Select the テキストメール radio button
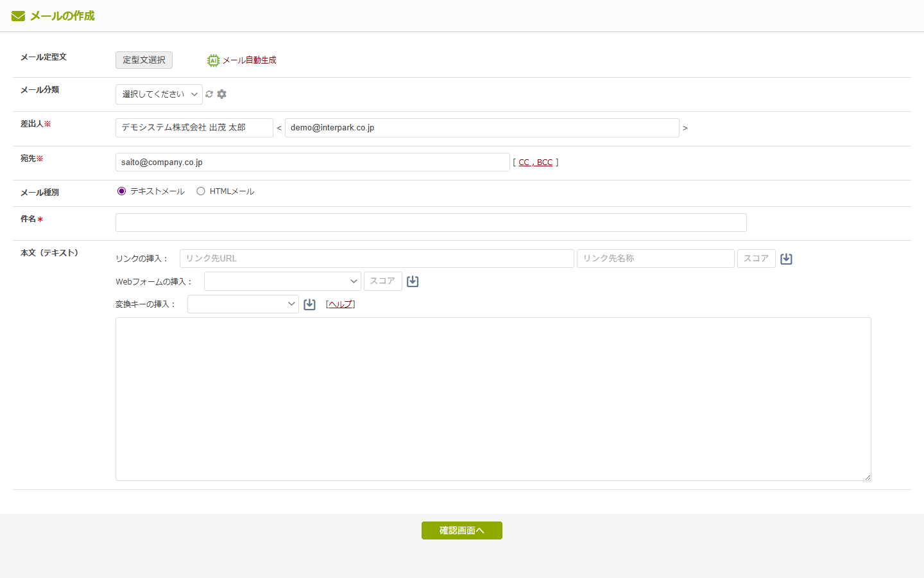The image size is (924, 578). [122, 191]
